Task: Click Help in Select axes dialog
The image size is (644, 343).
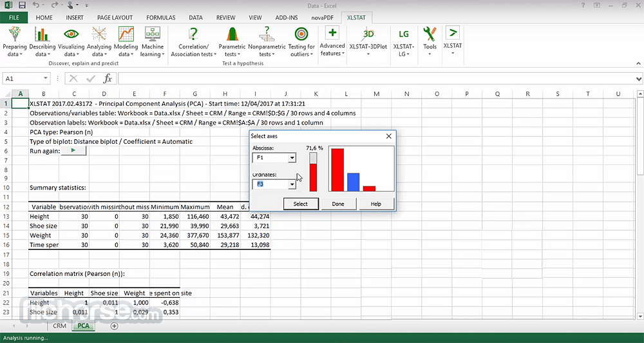Action: [x=376, y=204]
